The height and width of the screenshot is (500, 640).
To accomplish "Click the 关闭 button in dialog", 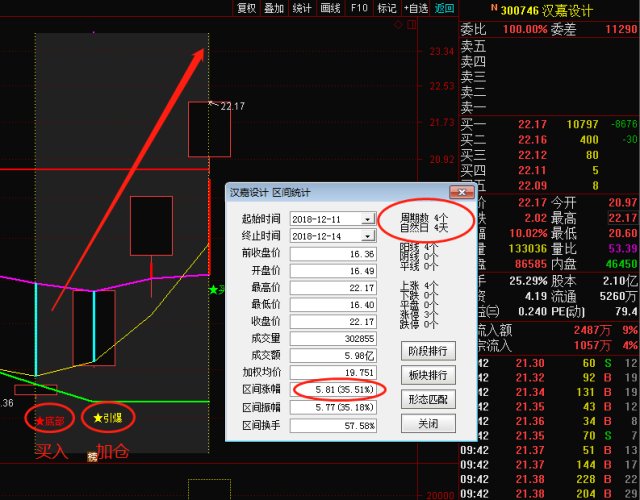I will point(428,424).
